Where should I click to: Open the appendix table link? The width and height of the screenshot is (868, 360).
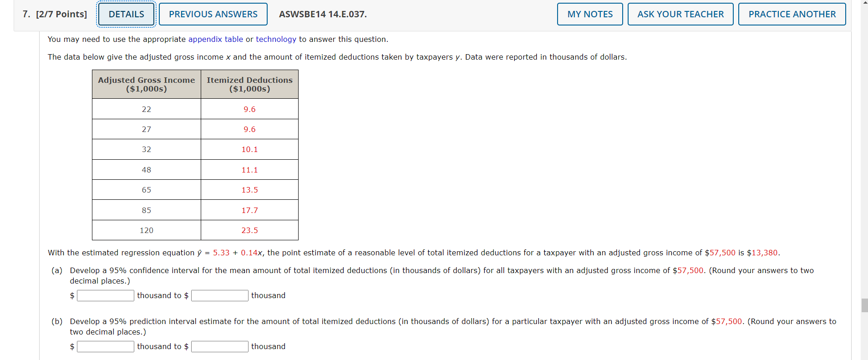pos(215,39)
